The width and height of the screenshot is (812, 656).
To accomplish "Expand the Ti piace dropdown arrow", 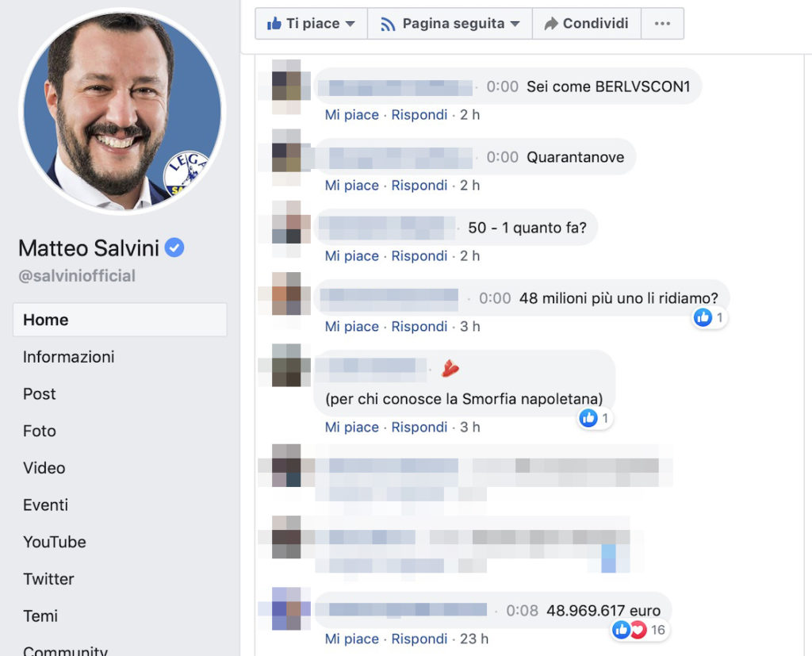I will click(350, 24).
